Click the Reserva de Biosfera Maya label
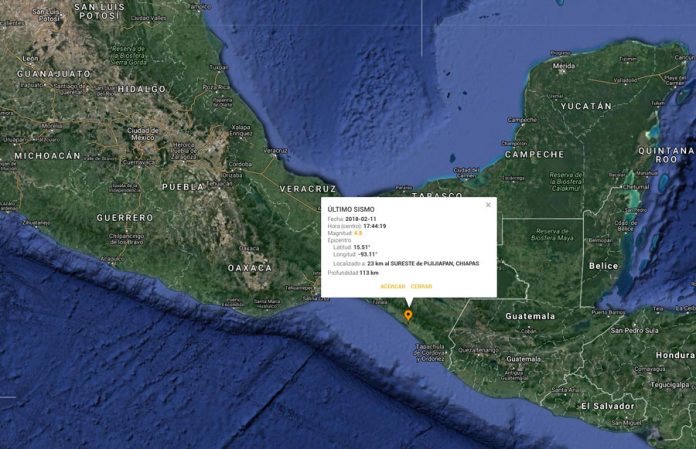Screen dimensions: 696x449 552,235
